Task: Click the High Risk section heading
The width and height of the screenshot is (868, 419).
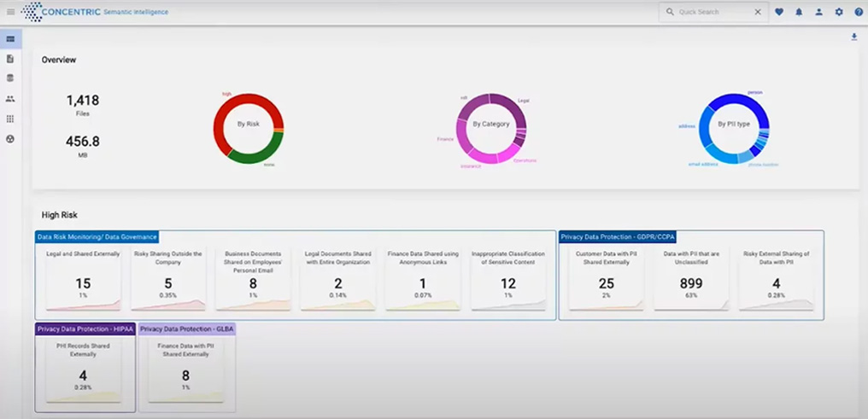Action: (60, 214)
